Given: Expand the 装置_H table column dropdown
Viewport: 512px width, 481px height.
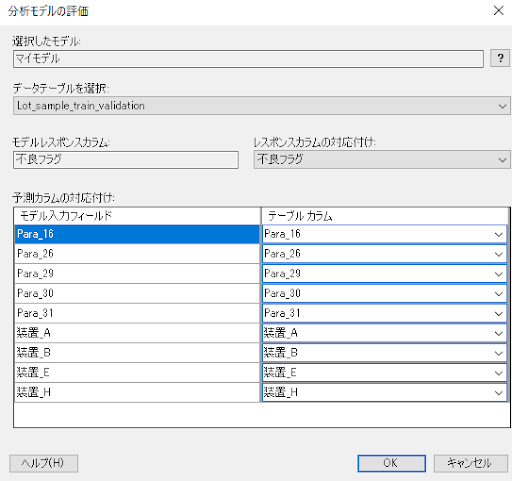Looking at the screenshot, I should (x=385, y=392).
